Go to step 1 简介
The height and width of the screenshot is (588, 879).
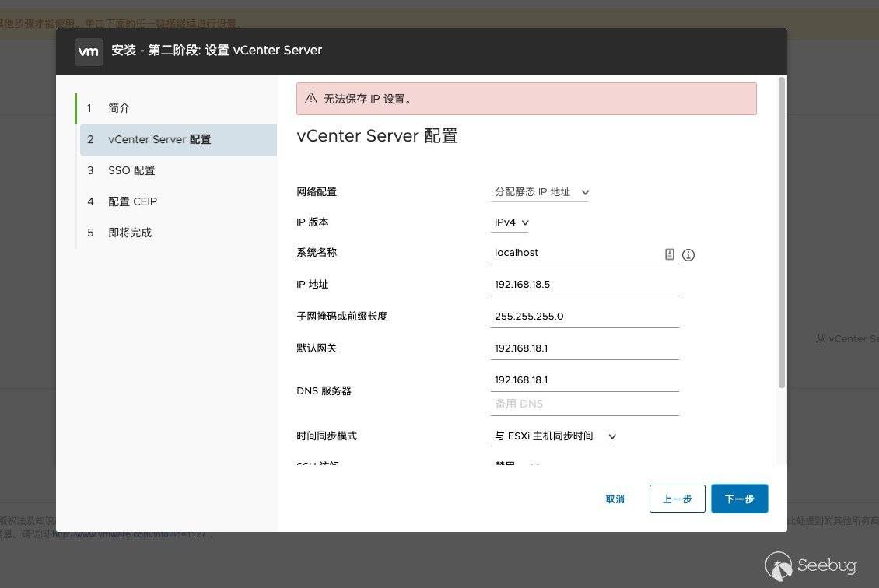tap(119, 108)
